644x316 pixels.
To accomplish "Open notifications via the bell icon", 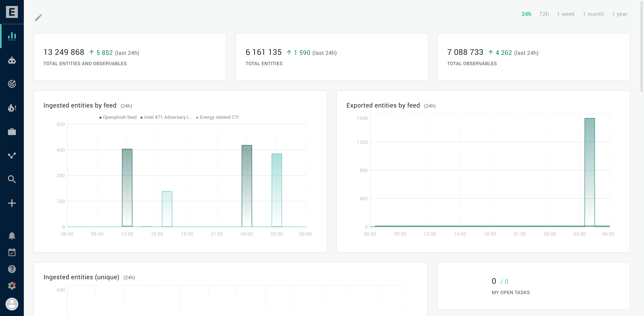I will pos(12,236).
